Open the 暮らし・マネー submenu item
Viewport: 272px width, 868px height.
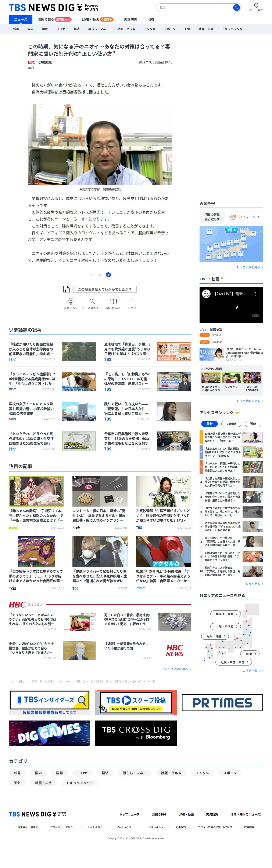pos(98,29)
